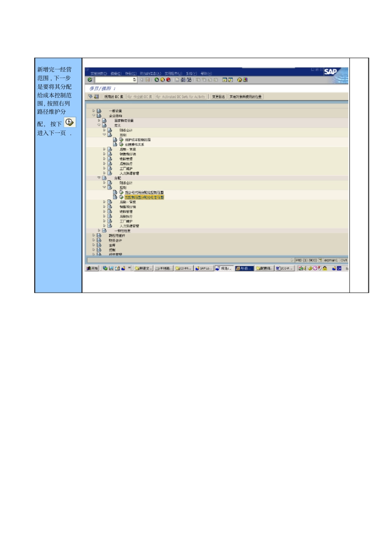This screenshot has height=554, width=392.
Task: Collapse the 分配 tree node
Action: pyautogui.click(x=99, y=178)
